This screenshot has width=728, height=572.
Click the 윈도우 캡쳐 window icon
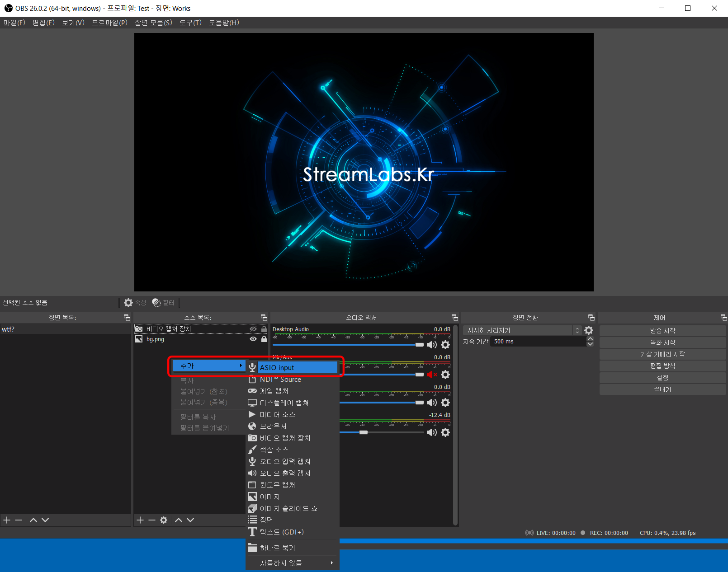pyautogui.click(x=252, y=485)
